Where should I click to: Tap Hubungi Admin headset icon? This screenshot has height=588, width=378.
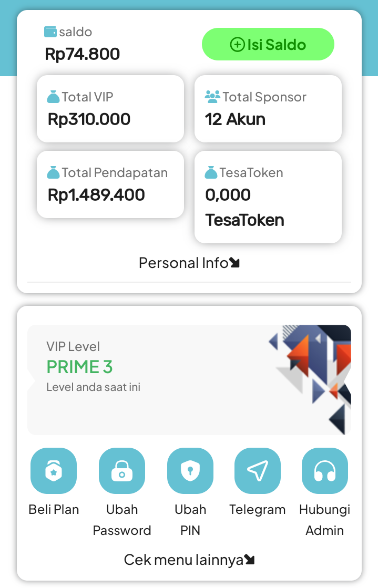click(x=325, y=471)
